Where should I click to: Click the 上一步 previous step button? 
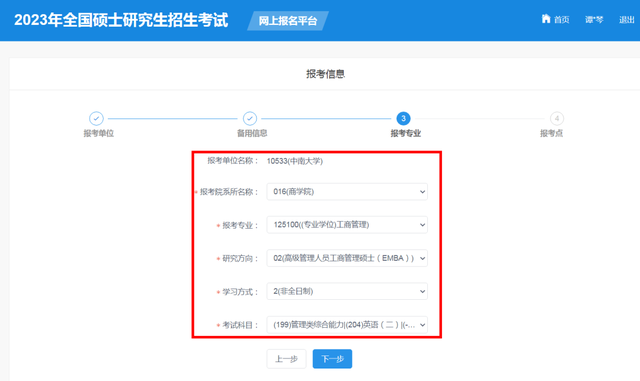(x=286, y=359)
